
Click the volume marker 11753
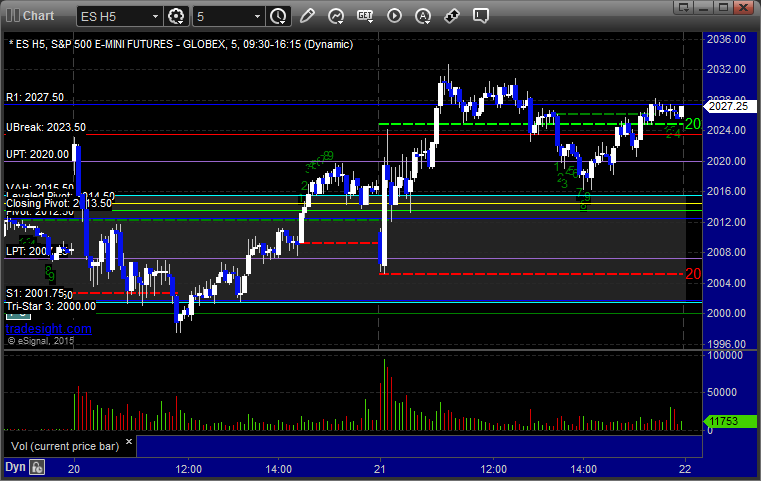click(730, 421)
